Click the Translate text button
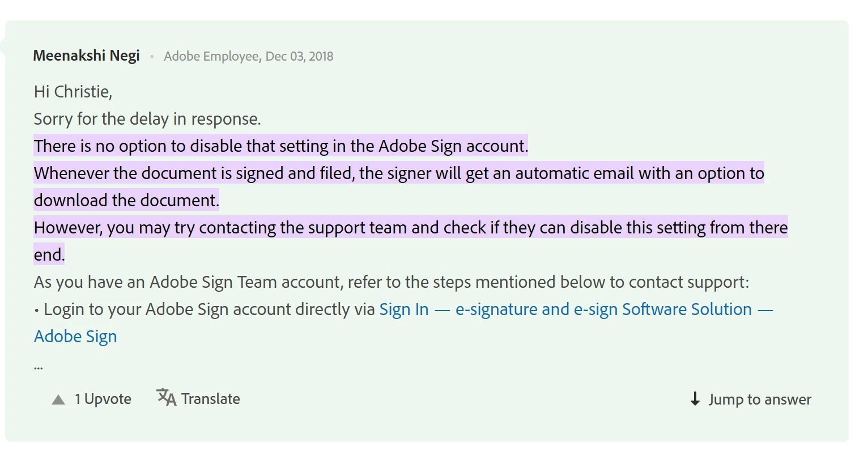The image size is (868, 451). point(211,399)
